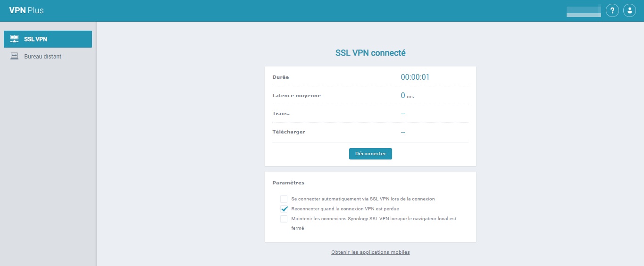Uncheck Reconnecter quand la connexion VPN est perdue
644x266 pixels.
click(284, 209)
